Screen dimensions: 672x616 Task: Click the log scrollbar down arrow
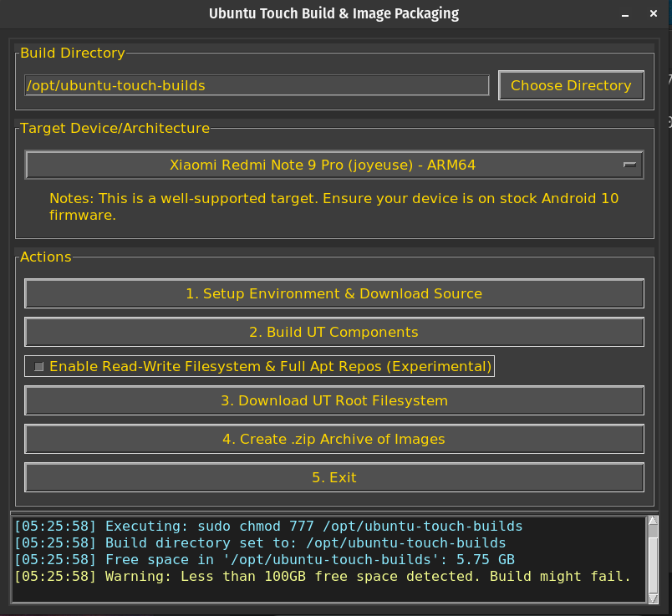click(x=653, y=598)
